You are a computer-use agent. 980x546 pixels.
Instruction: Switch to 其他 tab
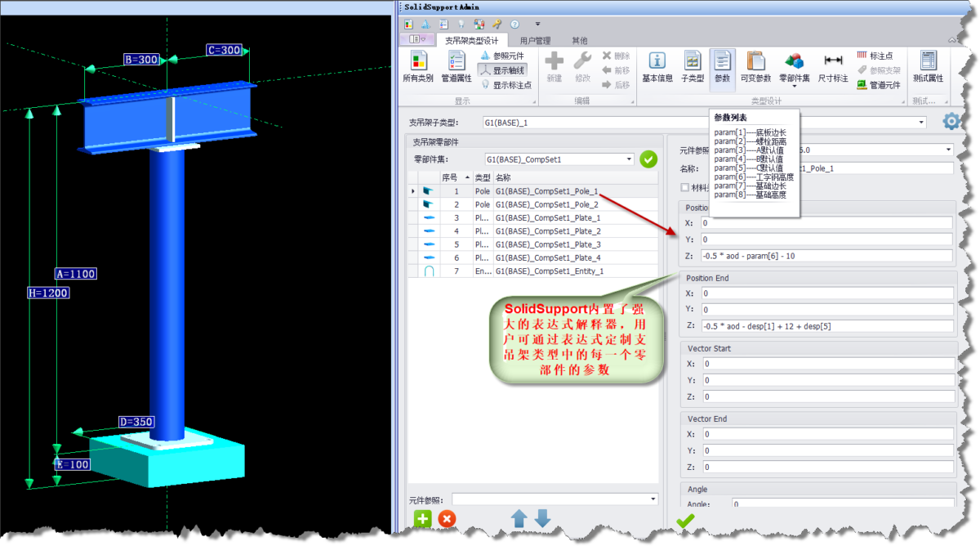(x=579, y=40)
